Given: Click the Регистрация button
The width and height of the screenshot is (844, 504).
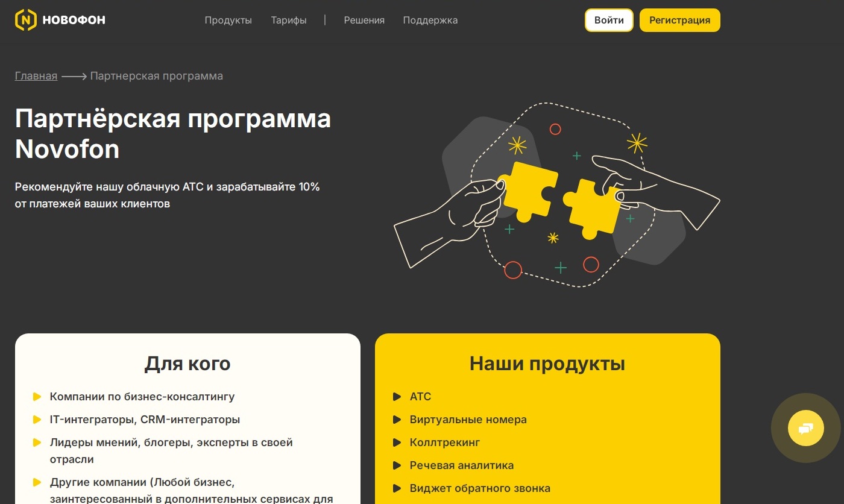Looking at the screenshot, I should [x=679, y=20].
